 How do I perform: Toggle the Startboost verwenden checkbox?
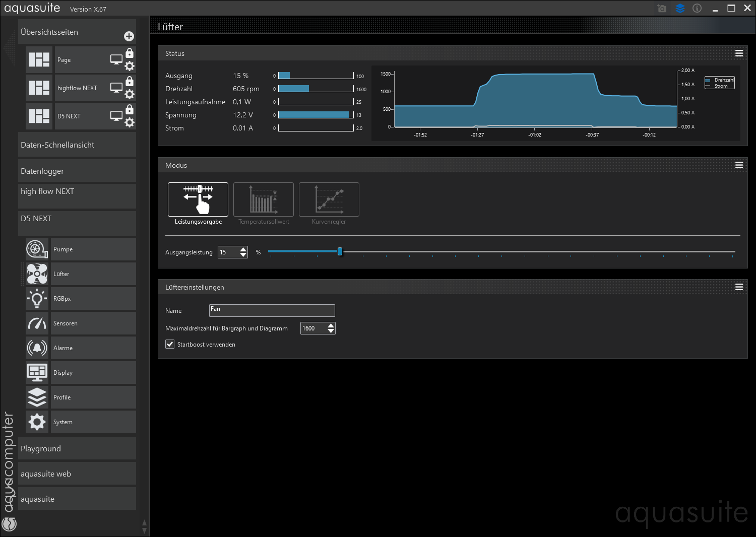pyautogui.click(x=170, y=345)
